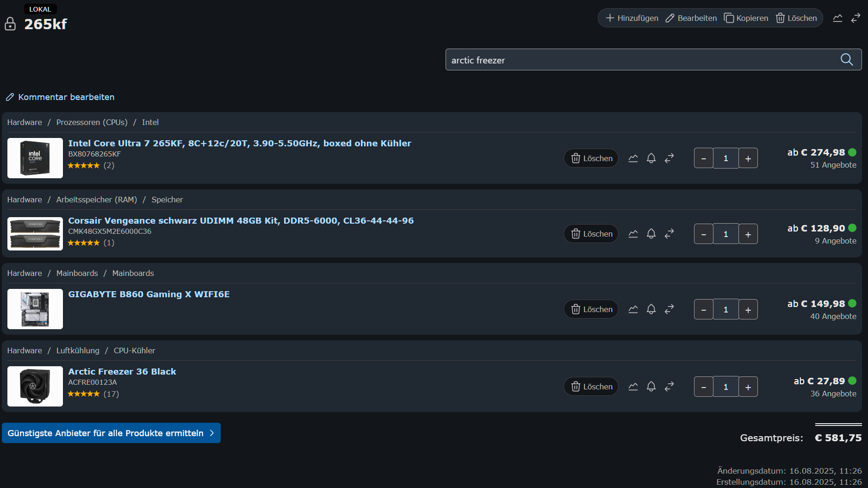Increase quantity of Intel Core Ultra 7
The image size is (868, 488).
coord(748,158)
